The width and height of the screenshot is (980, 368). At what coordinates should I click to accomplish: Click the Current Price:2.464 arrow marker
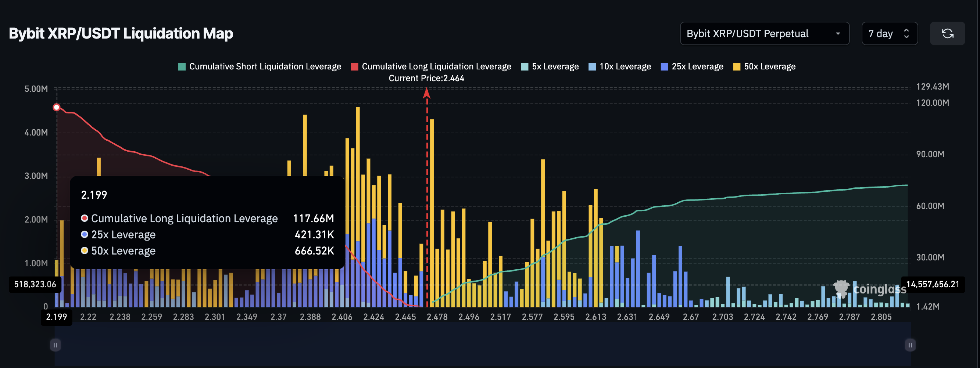click(427, 94)
